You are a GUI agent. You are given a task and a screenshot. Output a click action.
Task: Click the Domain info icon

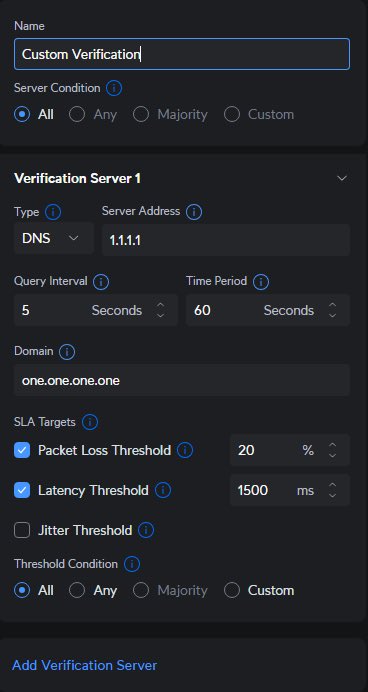pos(67,352)
